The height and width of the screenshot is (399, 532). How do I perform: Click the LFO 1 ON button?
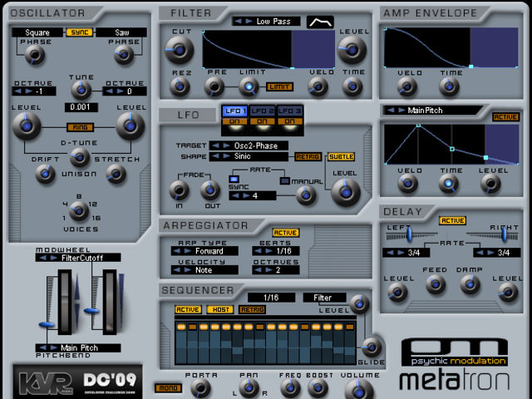pyautogui.click(x=234, y=121)
